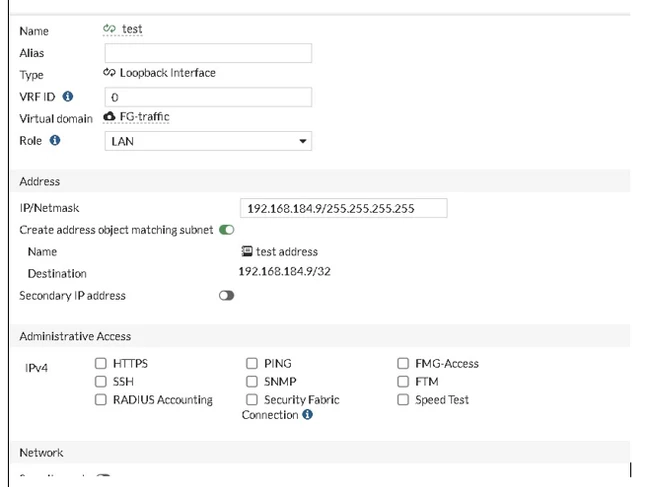Viewport: 651px width, 487px height.
Task: Tick the SNMP checkbox
Action: point(252,381)
